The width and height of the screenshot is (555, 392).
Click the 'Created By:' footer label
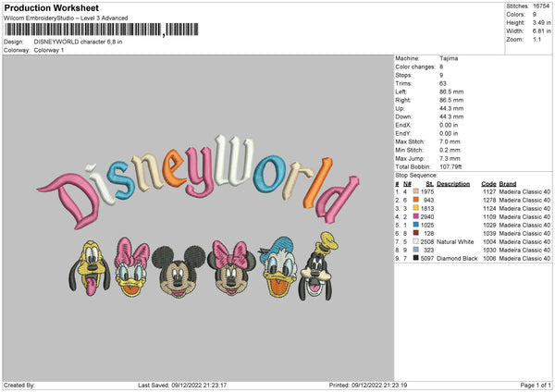tap(19, 386)
